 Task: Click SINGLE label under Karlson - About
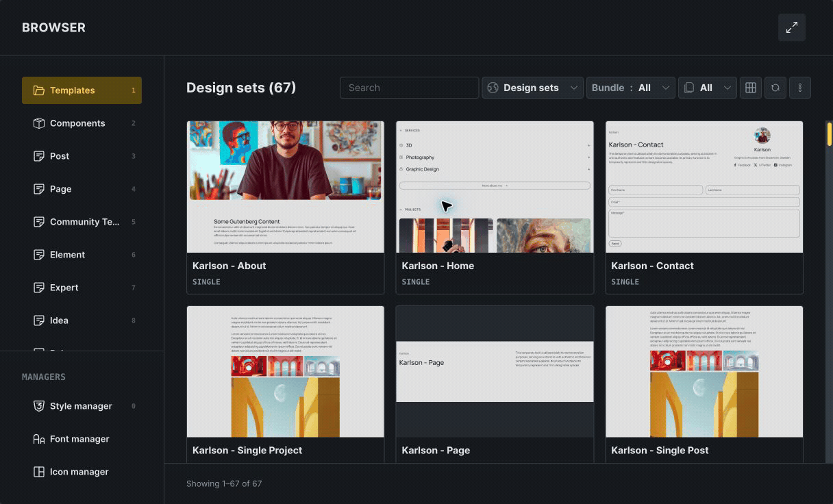pyautogui.click(x=206, y=282)
